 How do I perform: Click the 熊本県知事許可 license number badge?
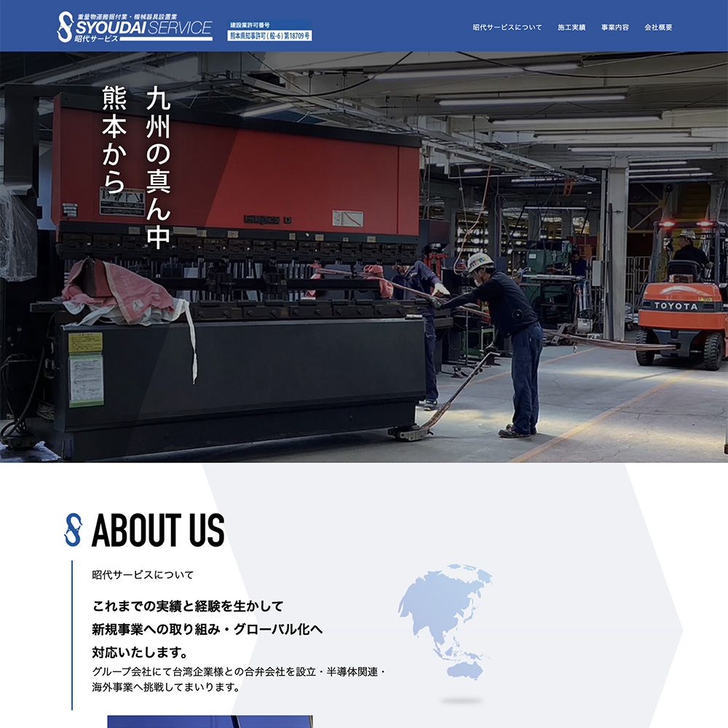click(x=270, y=35)
